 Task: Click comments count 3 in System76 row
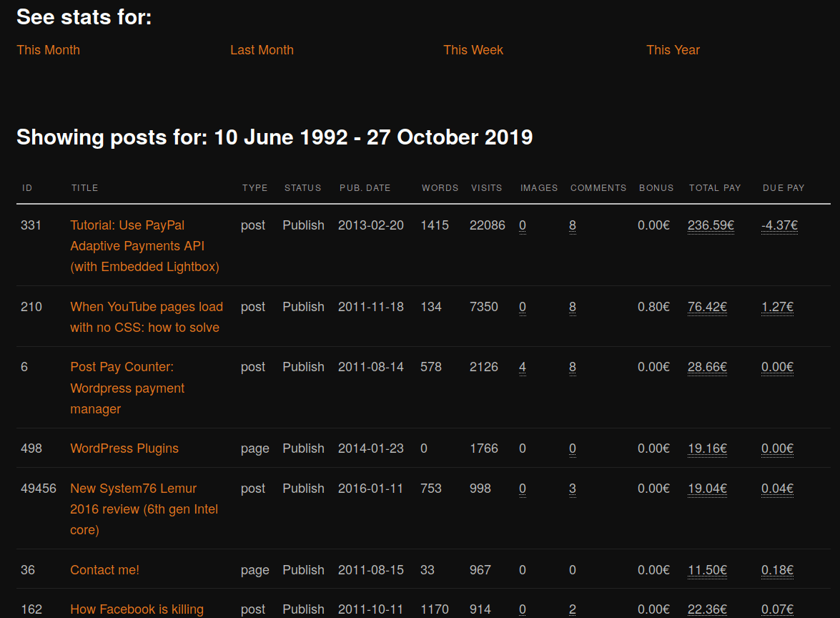click(x=573, y=489)
